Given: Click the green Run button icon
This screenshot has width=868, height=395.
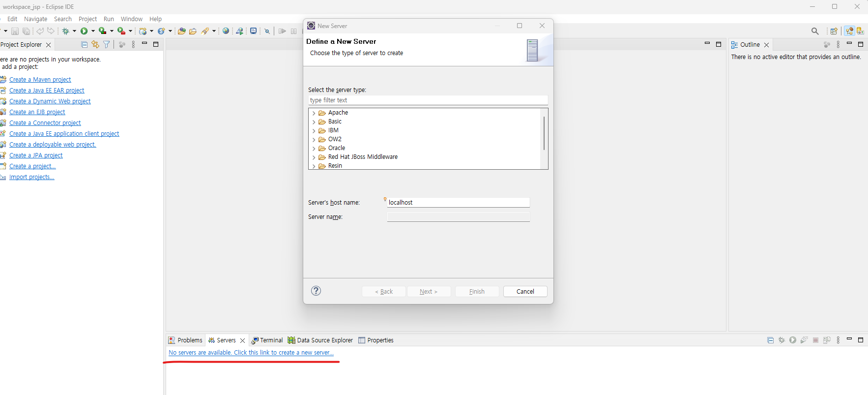Looking at the screenshot, I should click(84, 31).
